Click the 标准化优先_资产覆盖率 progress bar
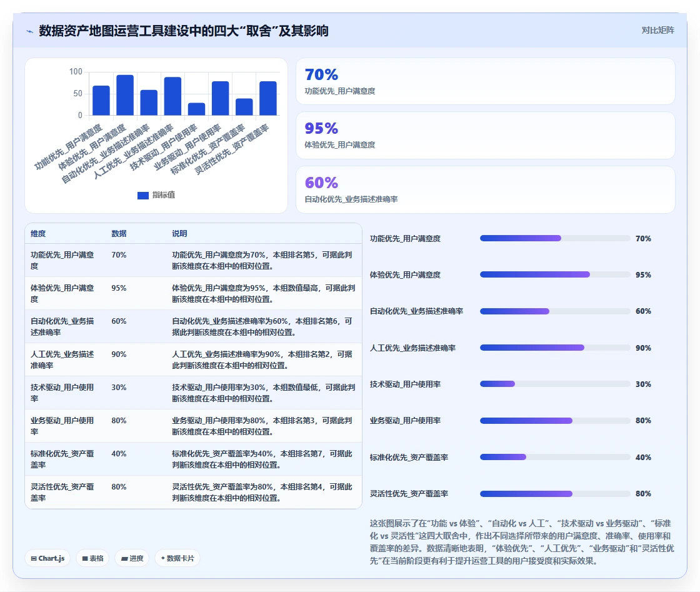This screenshot has height=592, width=700. pos(555,457)
